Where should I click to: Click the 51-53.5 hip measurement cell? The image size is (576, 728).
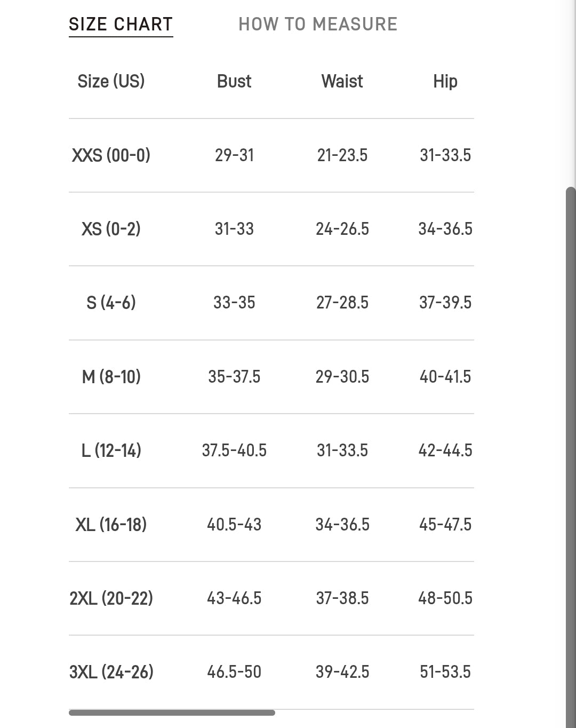(445, 672)
